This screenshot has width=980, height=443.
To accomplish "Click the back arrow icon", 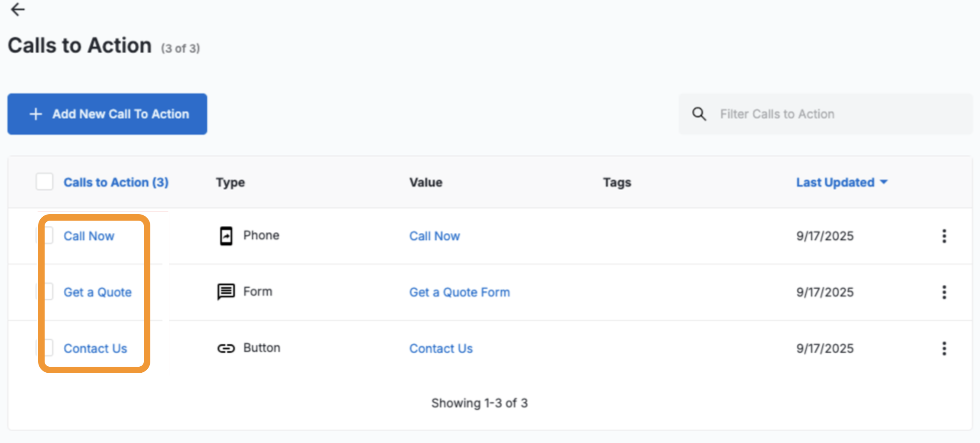I will (18, 10).
